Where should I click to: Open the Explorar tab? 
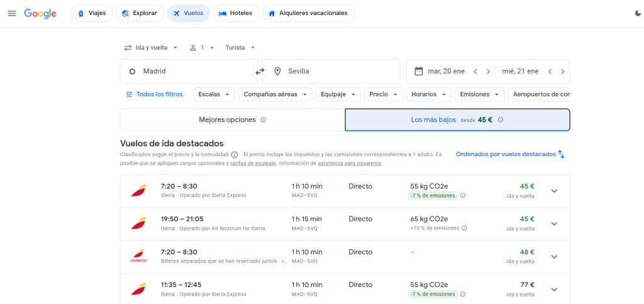(140, 13)
